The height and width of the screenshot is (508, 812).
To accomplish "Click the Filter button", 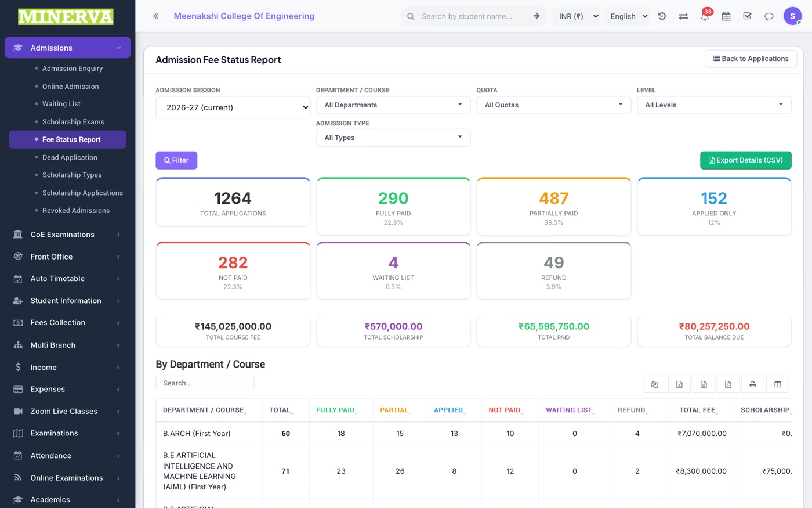I will (x=176, y=160).
